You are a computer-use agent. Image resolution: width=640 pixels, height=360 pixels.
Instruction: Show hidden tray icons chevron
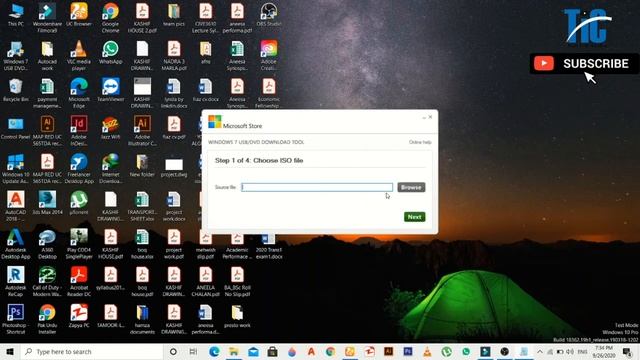click(x=540, y=351)
